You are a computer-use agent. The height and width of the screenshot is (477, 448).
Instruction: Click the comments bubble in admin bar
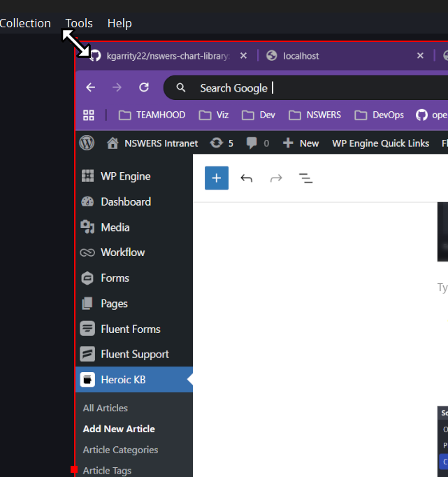pyautogui.click(x=257, y=143)
